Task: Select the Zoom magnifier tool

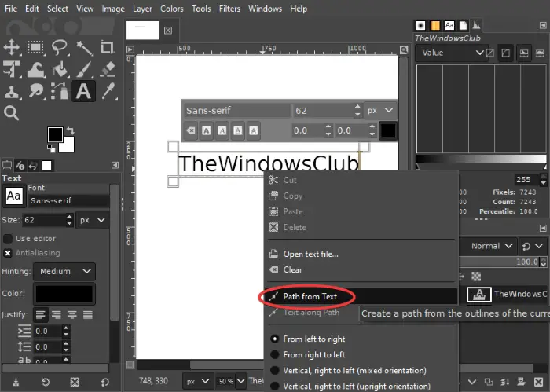Action: 11,113
